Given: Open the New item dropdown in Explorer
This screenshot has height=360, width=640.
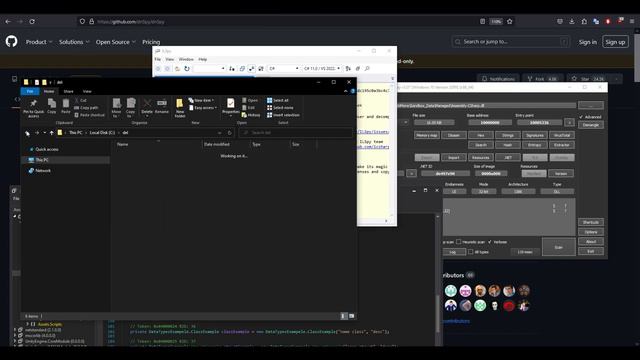Looking at the screenshot, I should [201, 100].
